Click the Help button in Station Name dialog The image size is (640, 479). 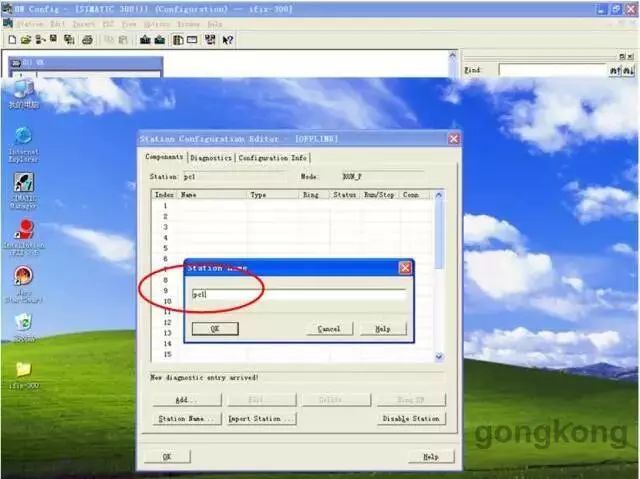pyautogui.click(x=383, y=328)
